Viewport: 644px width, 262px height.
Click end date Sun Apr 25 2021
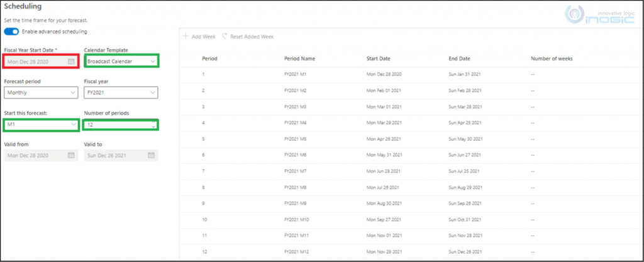[465, 123]
